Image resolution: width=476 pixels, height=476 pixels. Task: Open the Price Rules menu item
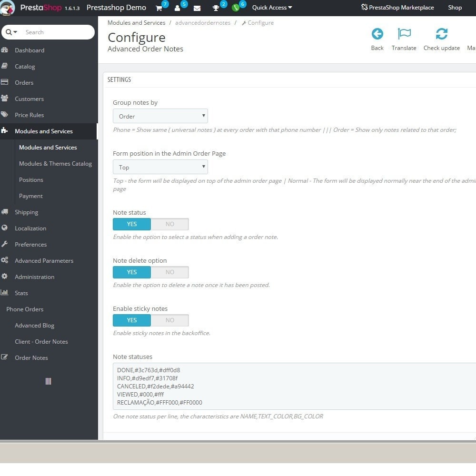(29, 115)
